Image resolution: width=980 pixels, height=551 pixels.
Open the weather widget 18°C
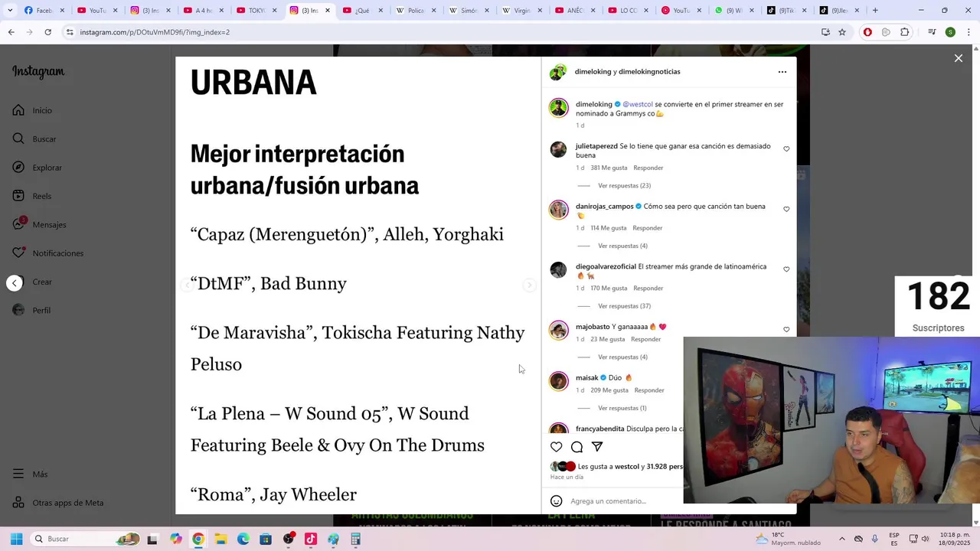[789, 539]
